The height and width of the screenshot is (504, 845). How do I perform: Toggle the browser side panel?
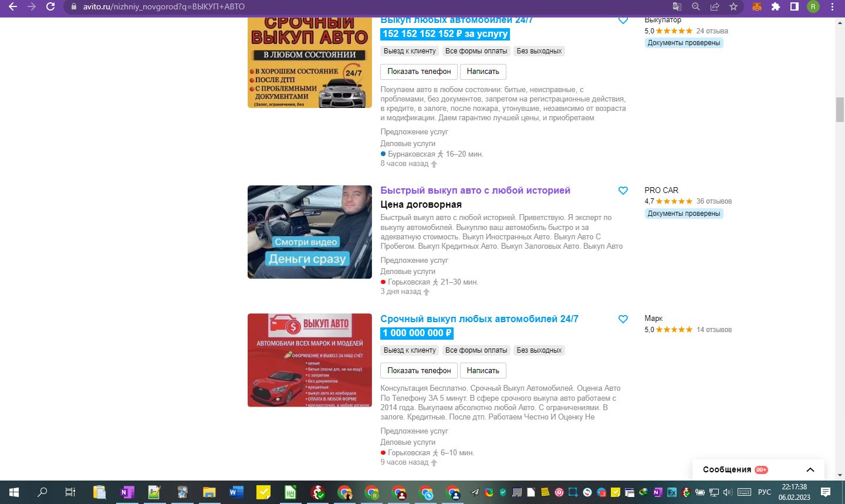tap(795, 6)
